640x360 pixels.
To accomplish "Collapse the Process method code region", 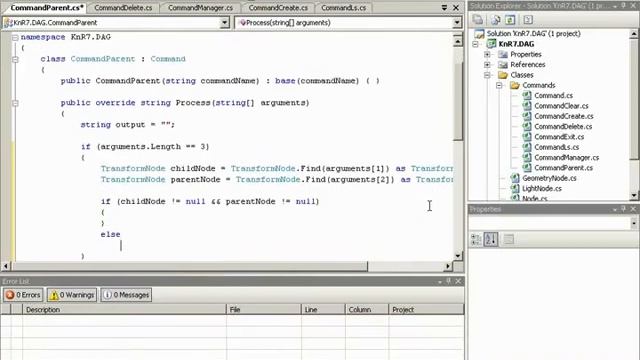I will coord(15,103).
